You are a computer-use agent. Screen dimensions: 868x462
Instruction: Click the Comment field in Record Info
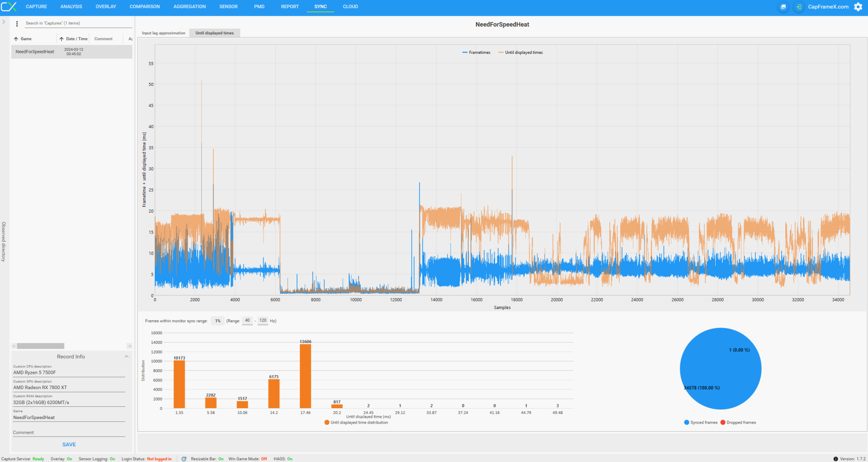point(69,433)
